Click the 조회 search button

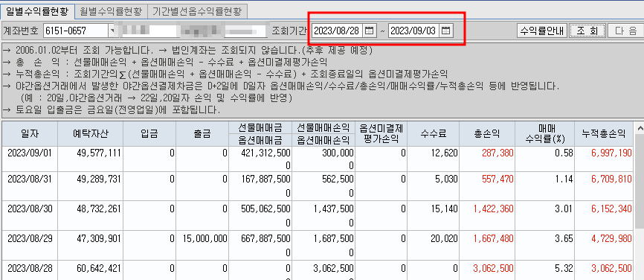[587, 31]
